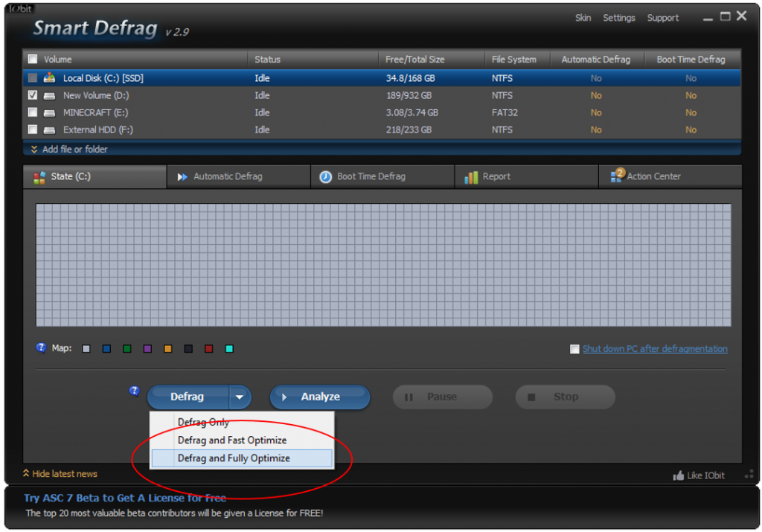Click the Boot Time Defrag clock icon

[325, 177]
